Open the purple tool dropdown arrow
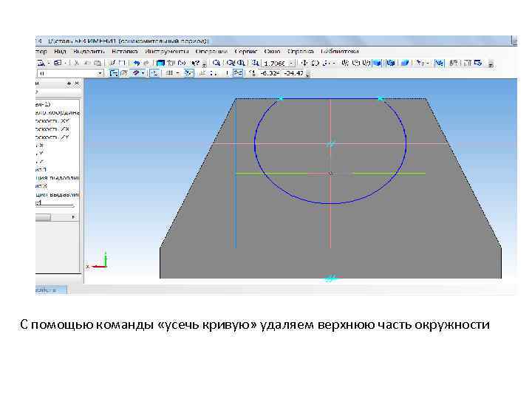The width and height of the screenshot is (532, 399). pyautogui.click(x=143, y=73)
